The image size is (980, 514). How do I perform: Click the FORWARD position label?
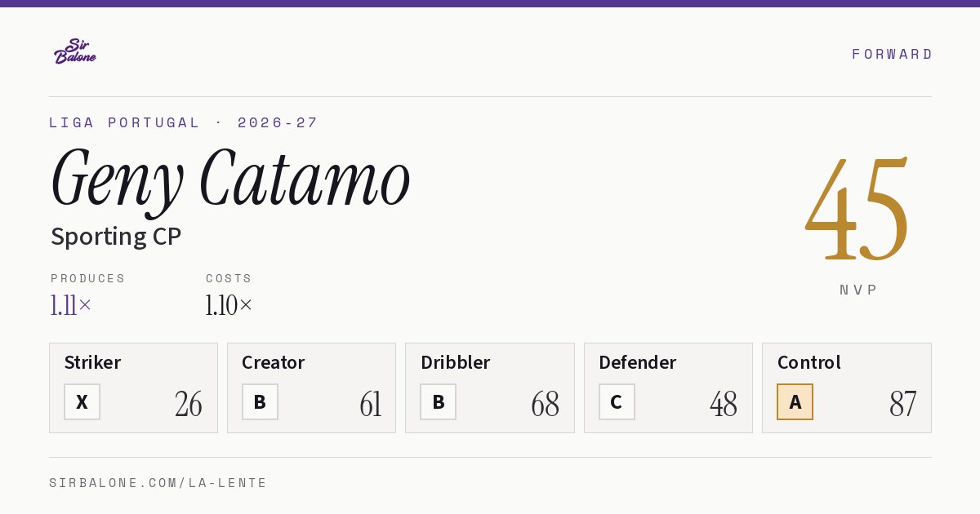point(892,54)
